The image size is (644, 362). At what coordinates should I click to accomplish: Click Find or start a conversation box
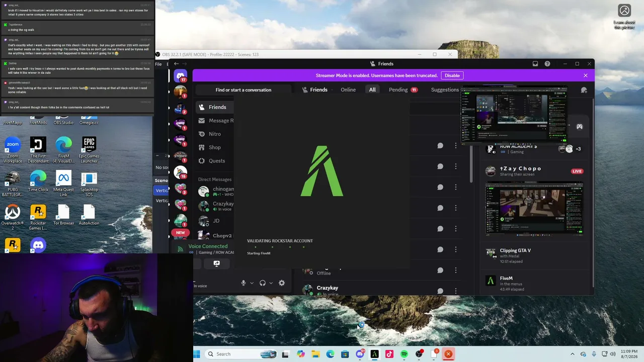pos(243,90)
